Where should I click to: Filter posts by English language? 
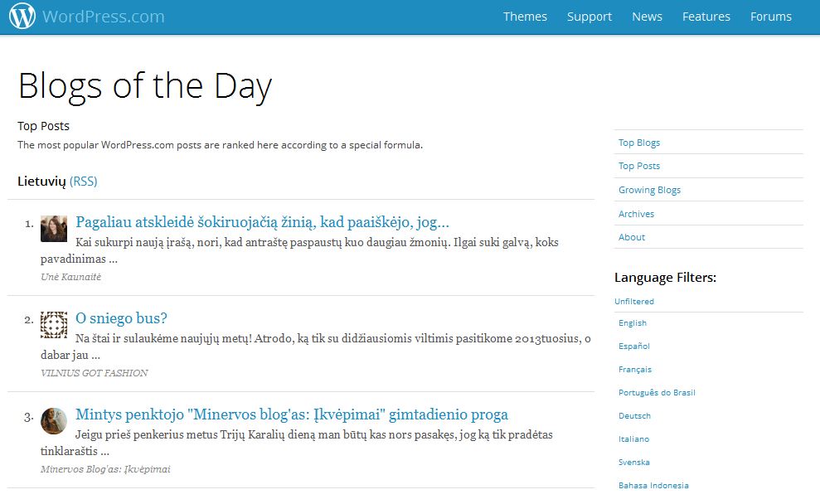[x=632, y=322]
